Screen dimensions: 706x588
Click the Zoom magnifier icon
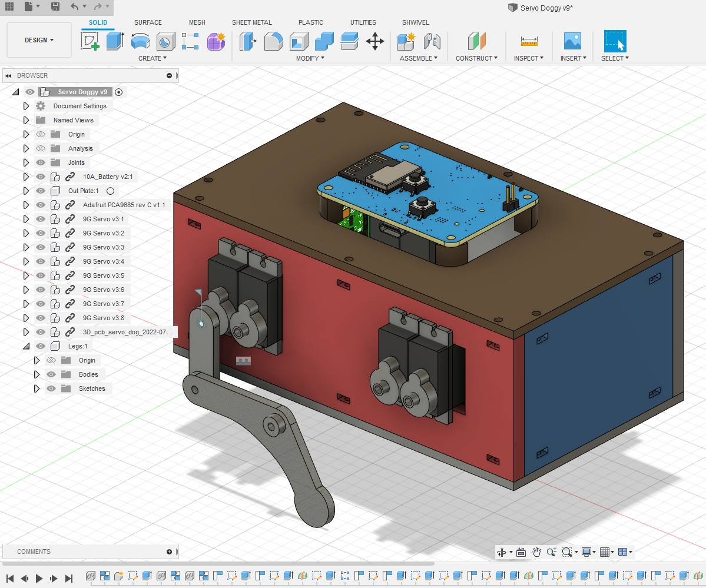point(552,552)
